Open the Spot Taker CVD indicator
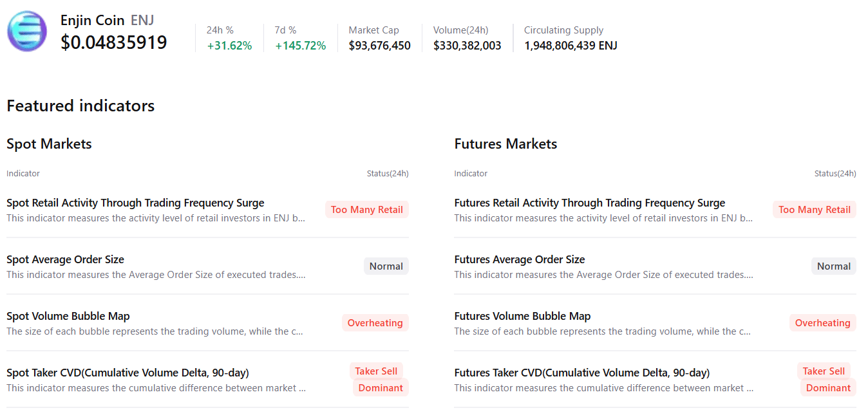This screenshot has height=417, width=868. 127,373
